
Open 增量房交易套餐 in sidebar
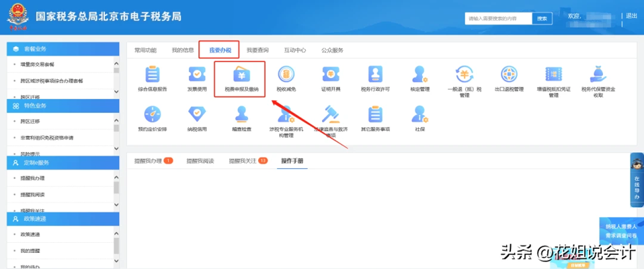37,65
